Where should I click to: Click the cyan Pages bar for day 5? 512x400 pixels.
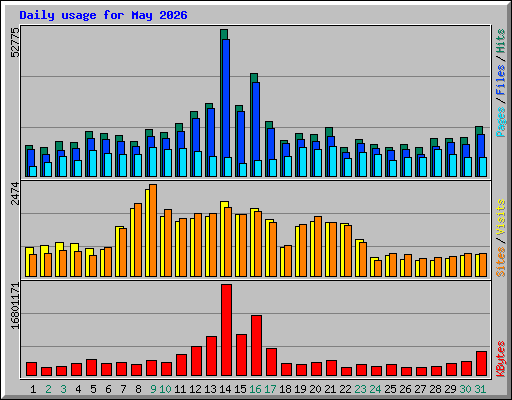93,163
